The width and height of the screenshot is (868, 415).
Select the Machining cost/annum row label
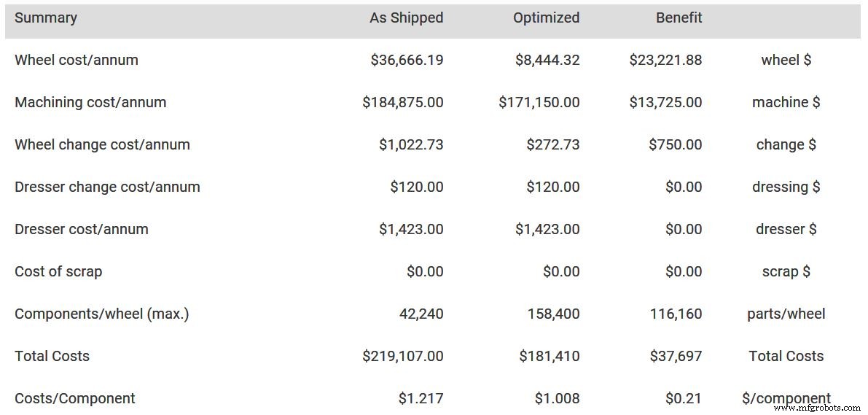click(90, 103)
